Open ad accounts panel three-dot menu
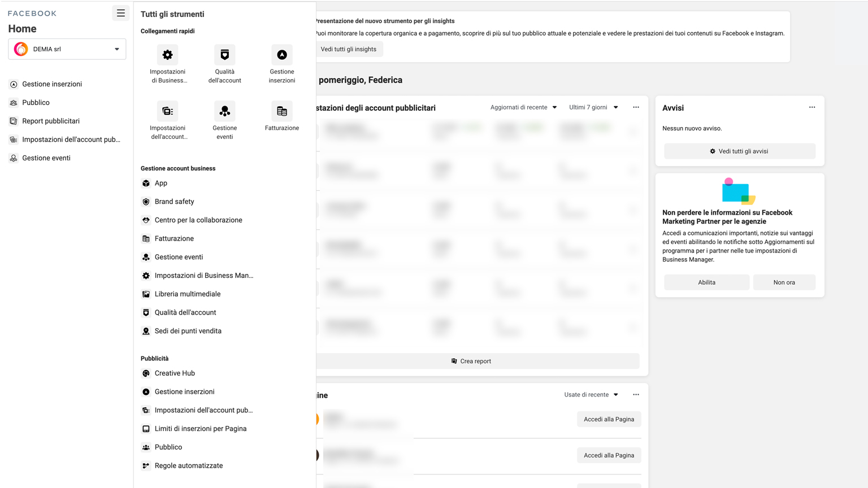 636,107
